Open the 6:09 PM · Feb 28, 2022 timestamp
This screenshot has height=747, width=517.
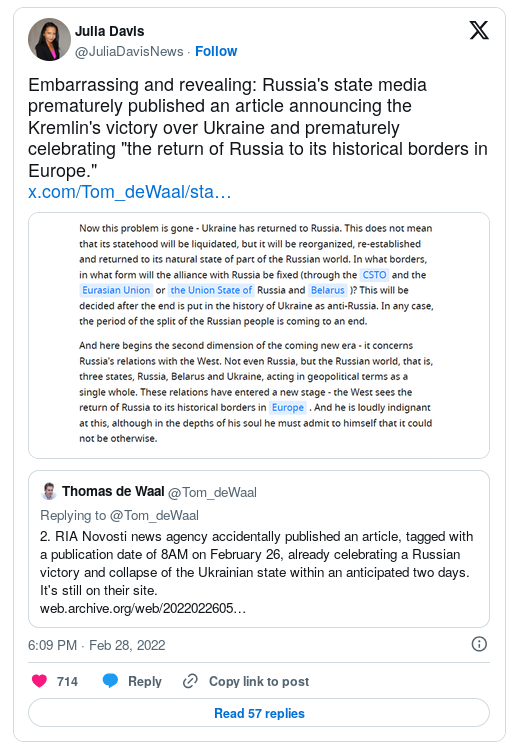(97, 645)
